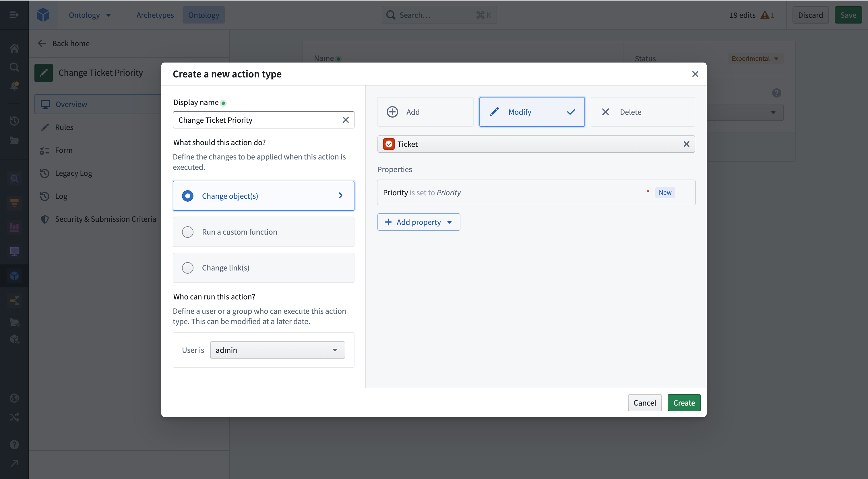This screenshot has width=868, height=479.
Task: Click the Security & Submission Criteria icon
Action: 45,219
